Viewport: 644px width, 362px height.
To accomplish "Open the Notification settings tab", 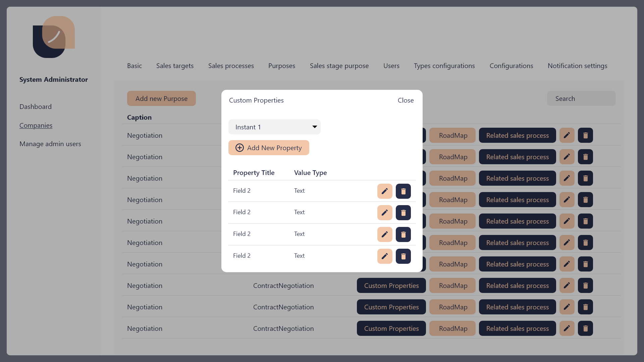I will click(577, 66).
